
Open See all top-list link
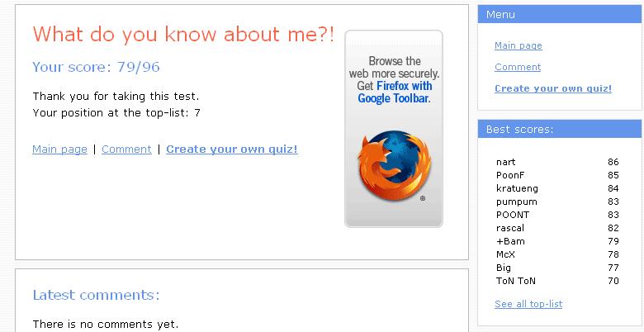(528, 304)
